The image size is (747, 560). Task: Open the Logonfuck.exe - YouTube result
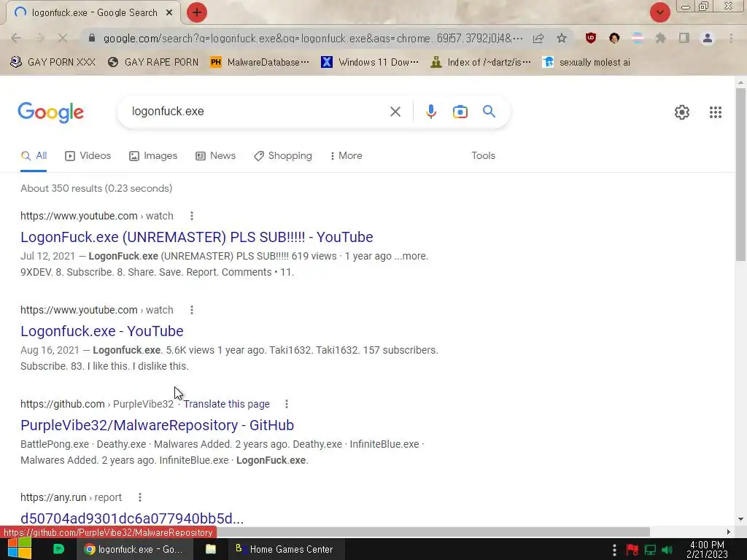(x=102, y=331)
